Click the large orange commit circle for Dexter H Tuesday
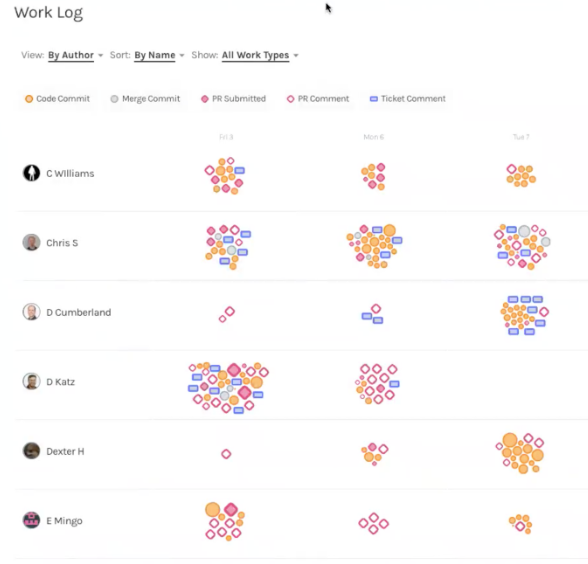Viewport: 588px width, 564px height. [x=510, y=440]
